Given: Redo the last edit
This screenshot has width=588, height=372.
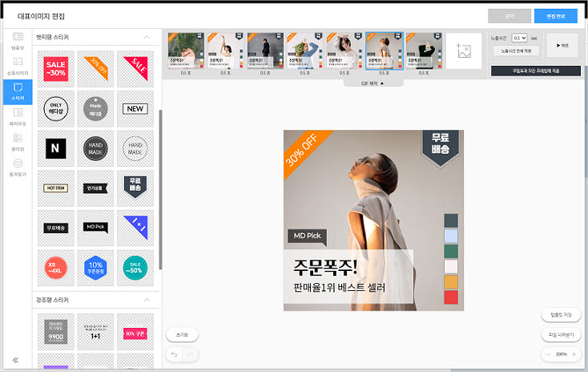Looking at the screenshot, I should point(191,354).
